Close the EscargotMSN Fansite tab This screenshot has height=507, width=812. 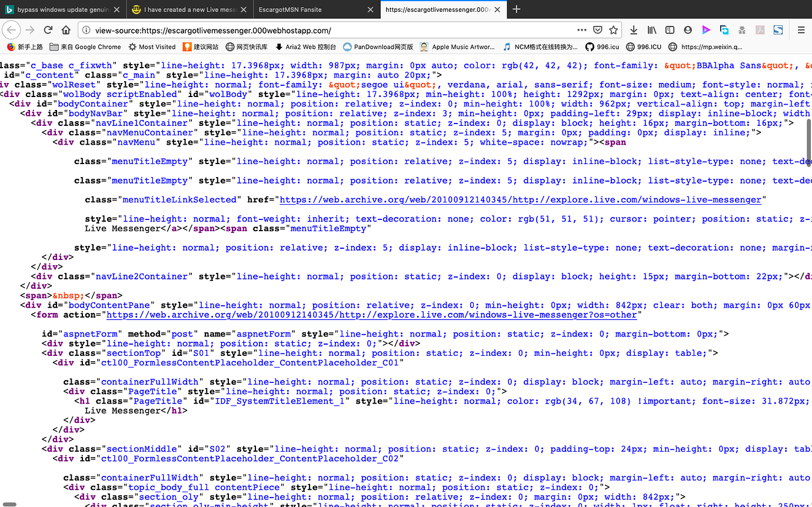[370, 9]
